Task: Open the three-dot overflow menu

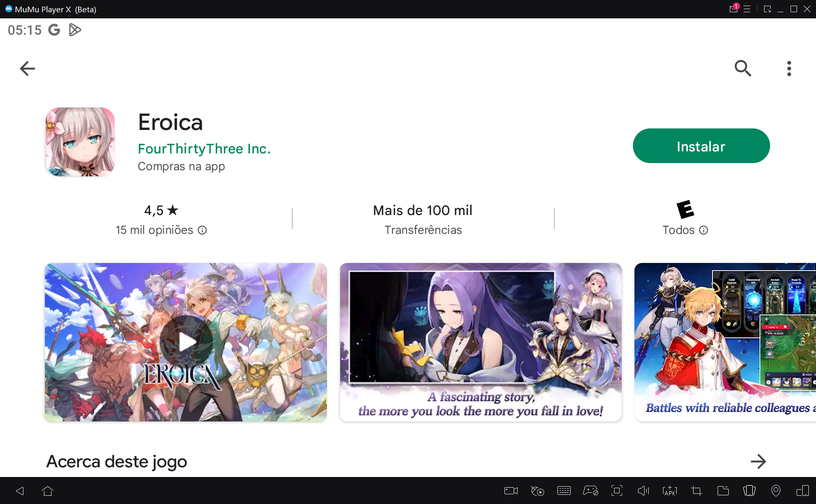Action: [789, 68]
